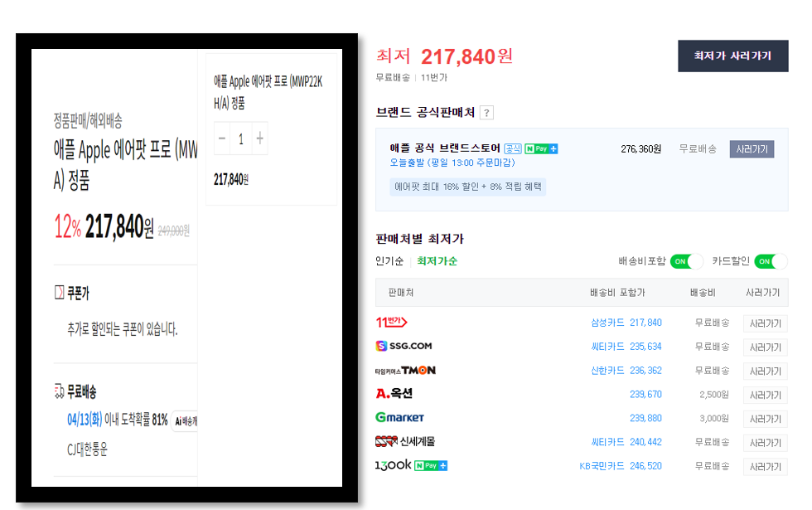Image resolution: width=812 pixels, height=510 pixels.
Task: Click the 공식 badge icon
Action: click(x=513, y=148)
